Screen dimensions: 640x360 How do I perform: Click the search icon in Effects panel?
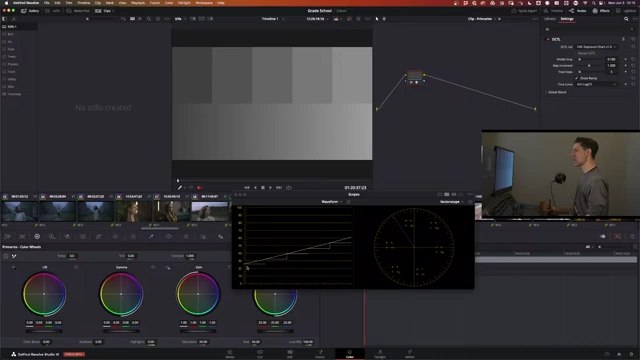pos(626,19)
